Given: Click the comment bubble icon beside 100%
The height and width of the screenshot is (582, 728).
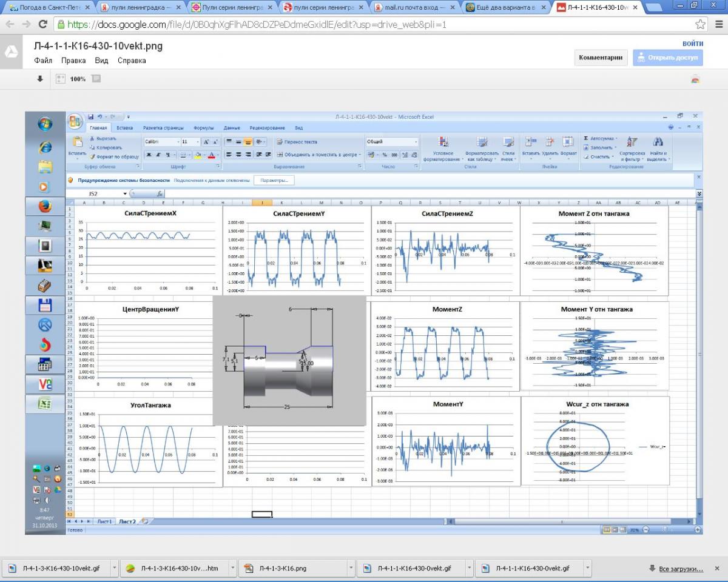Looking at the screenshot, I should 96,79.
